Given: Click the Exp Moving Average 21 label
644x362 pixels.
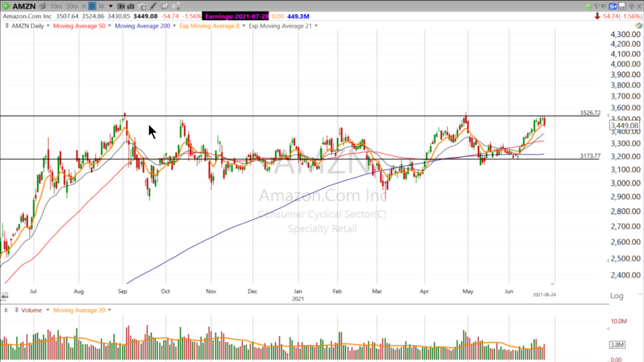Looking at the screenshot, I should pos(280,25).
